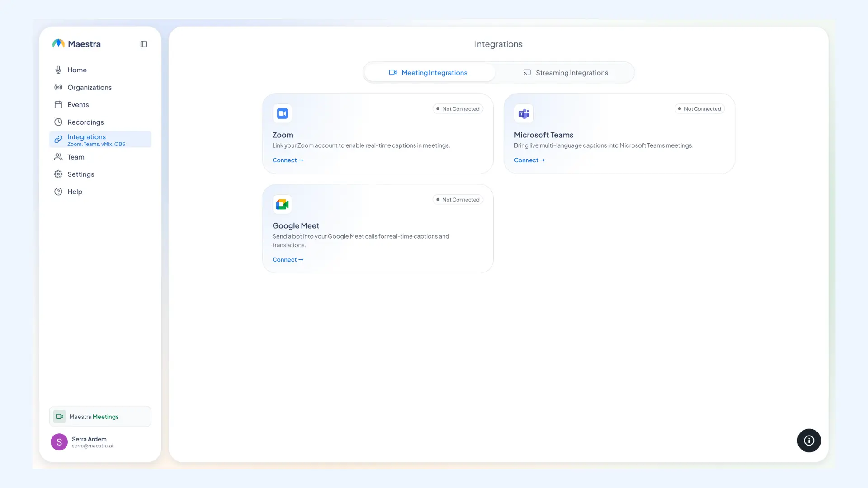Click the Team people icon

[58, 157]
